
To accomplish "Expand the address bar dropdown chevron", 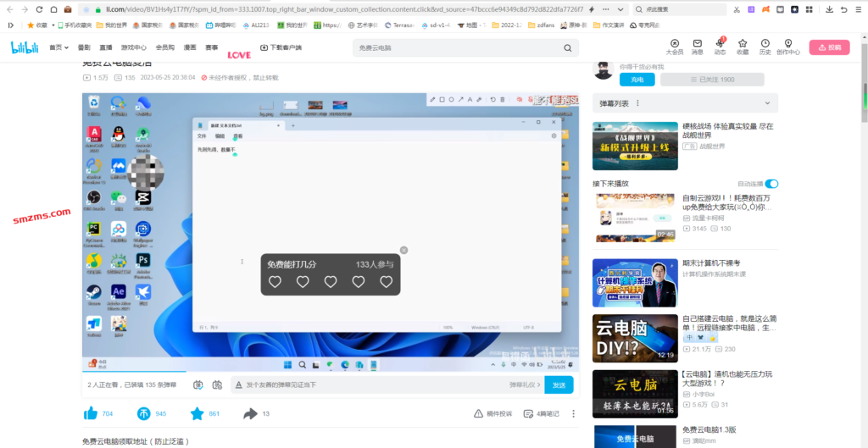I will [620, 9].
